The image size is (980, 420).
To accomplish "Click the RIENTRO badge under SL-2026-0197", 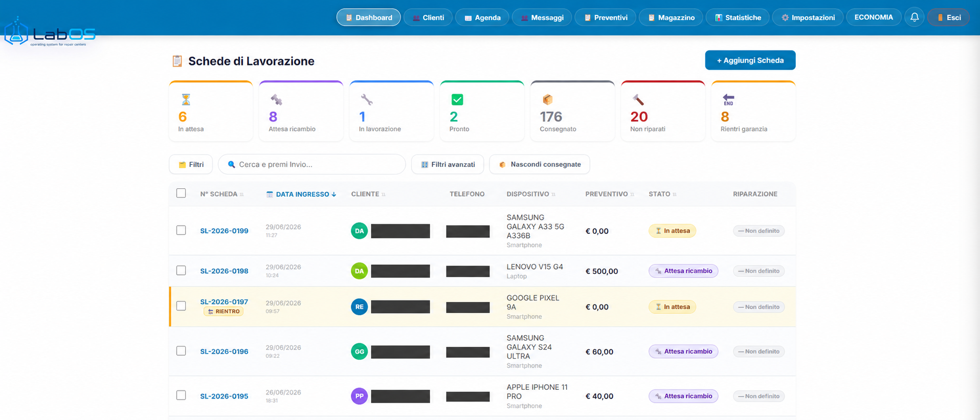I will click(224, 311).
